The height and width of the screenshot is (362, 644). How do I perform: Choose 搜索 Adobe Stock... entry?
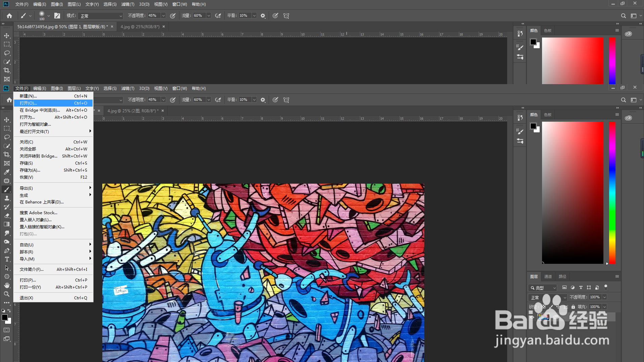coord(53,213)
